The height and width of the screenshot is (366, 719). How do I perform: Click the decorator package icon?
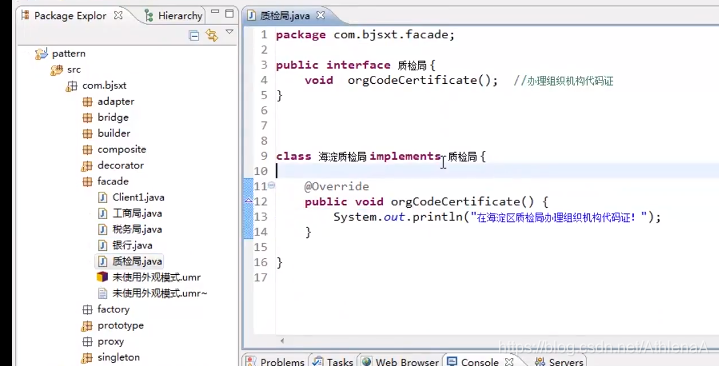87,166
